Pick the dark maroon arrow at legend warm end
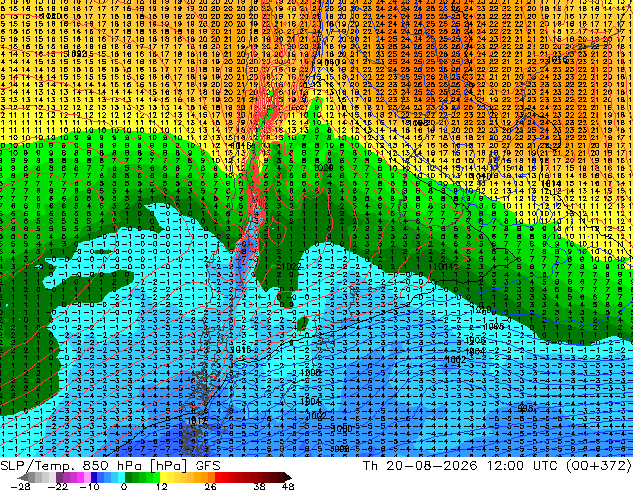Image resolution: width=634 pixels, height=490 pixels. [x=287, y=477]
